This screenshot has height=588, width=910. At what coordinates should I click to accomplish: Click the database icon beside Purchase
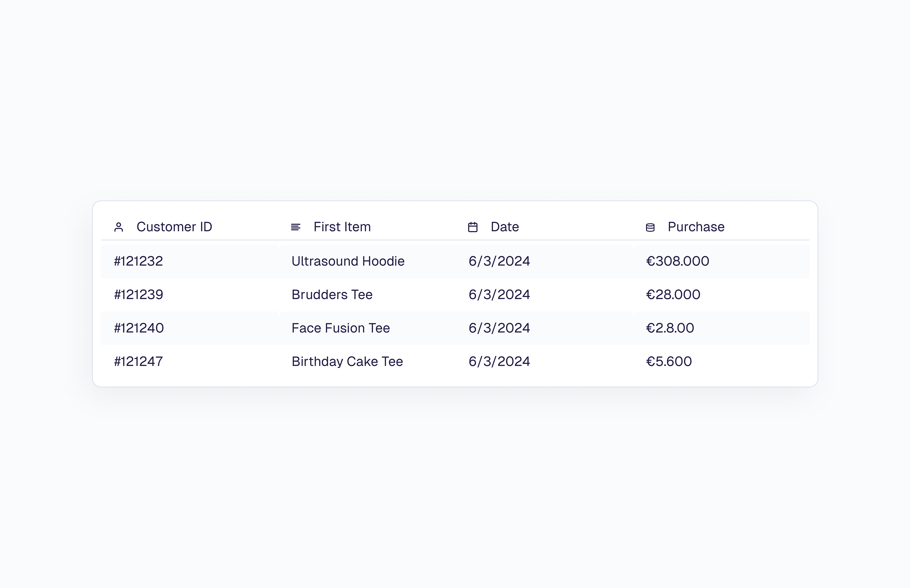pyautogui.click(x=650, y=228)
